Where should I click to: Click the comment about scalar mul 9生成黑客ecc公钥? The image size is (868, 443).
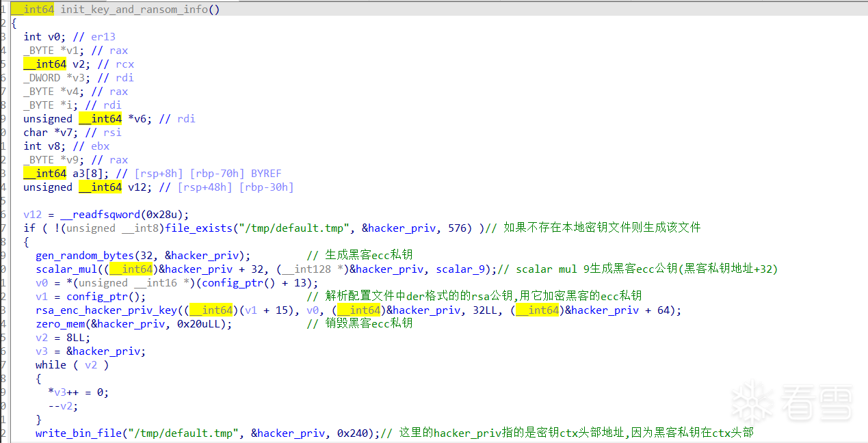(x=638, y=269)
